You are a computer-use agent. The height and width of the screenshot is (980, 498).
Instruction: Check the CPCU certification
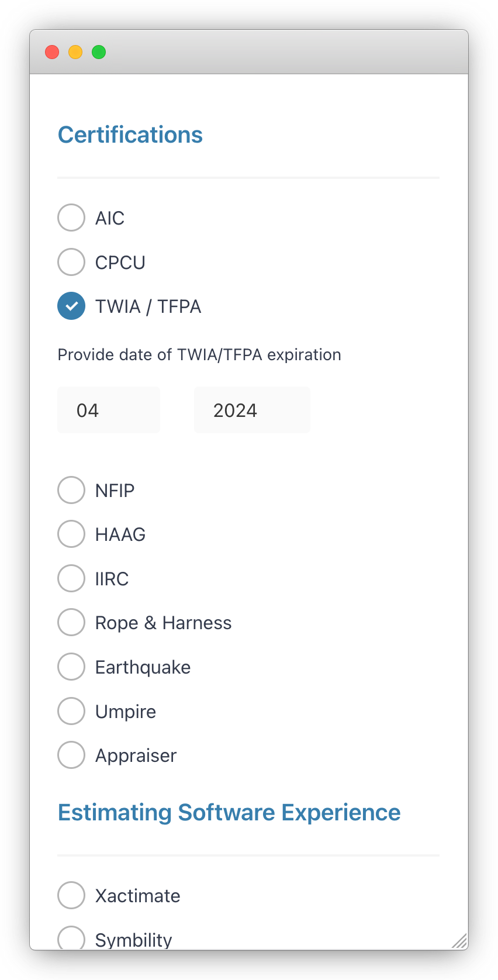pos(71,262)
